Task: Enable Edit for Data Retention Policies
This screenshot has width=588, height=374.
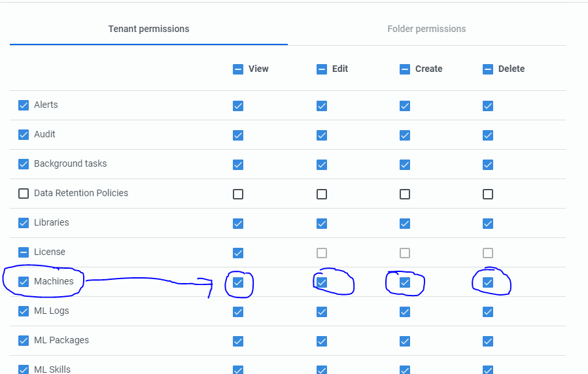Action: pyautogui.click(x=322, y=194)
